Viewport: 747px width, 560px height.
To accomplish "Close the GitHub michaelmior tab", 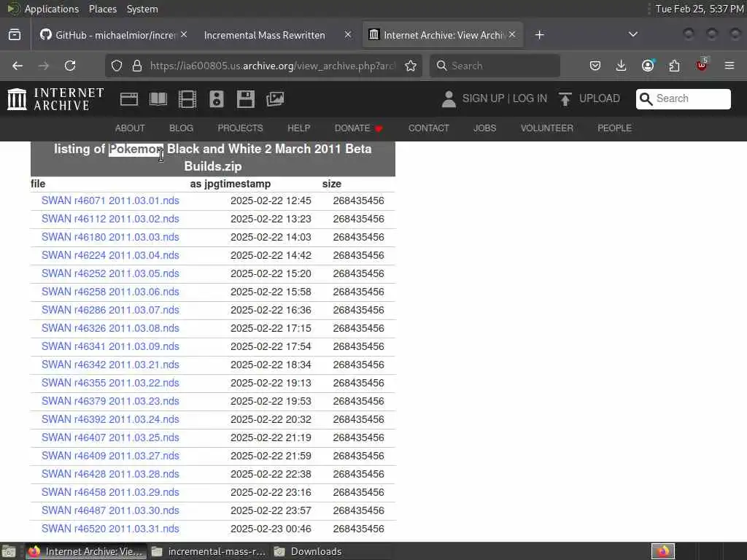I will coord(184,35).
